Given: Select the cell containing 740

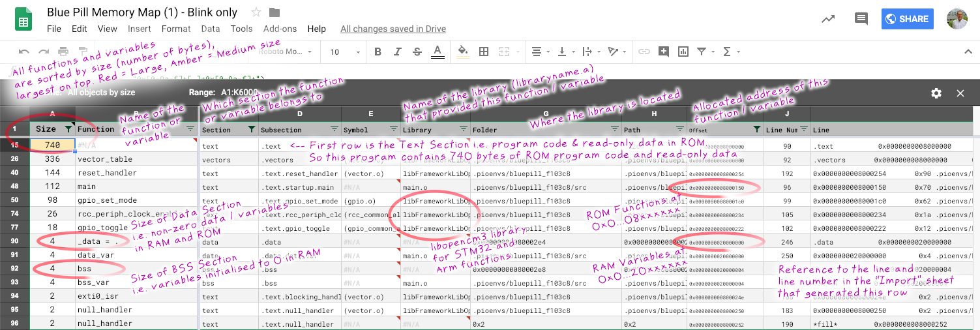Looking at the screenshot, I should click(53, 145).
